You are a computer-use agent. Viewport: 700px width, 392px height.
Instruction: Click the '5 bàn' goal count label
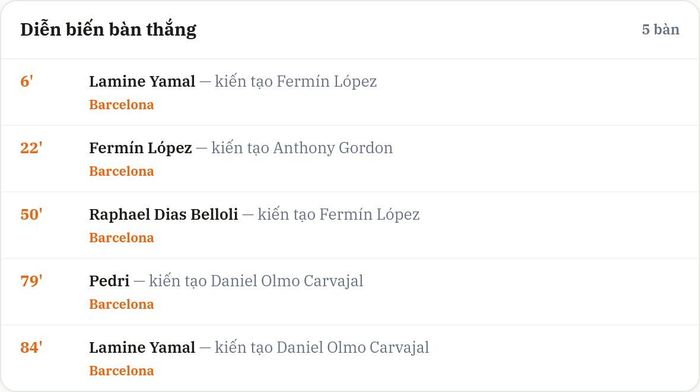[x=660, y=29]
